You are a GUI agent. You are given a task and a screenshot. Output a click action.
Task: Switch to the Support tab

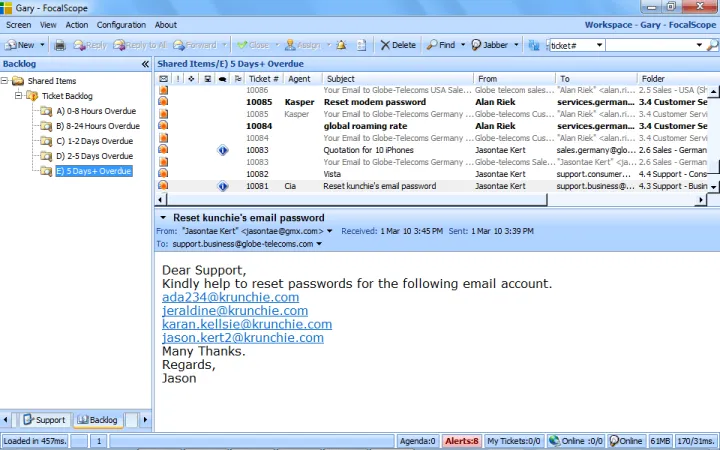[x=44, y=420]
